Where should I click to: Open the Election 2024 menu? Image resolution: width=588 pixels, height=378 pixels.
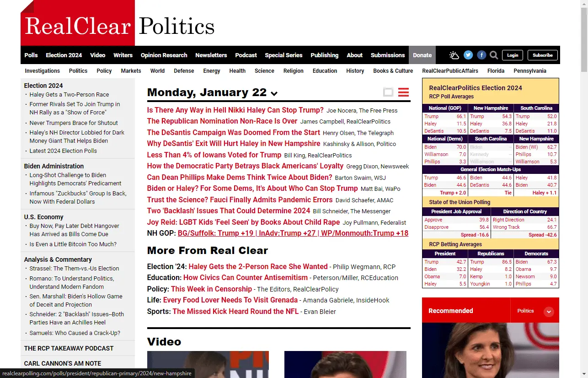(64, 55)
